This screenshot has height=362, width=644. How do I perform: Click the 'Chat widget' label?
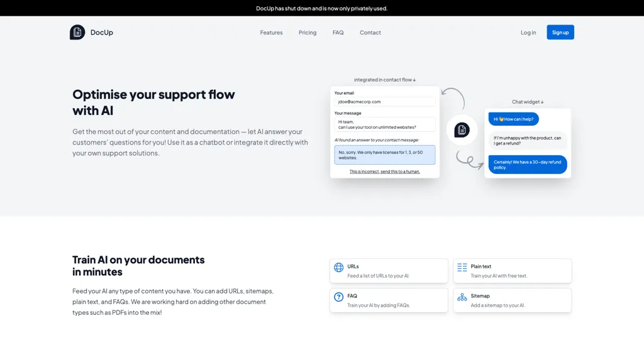(528, 102)
